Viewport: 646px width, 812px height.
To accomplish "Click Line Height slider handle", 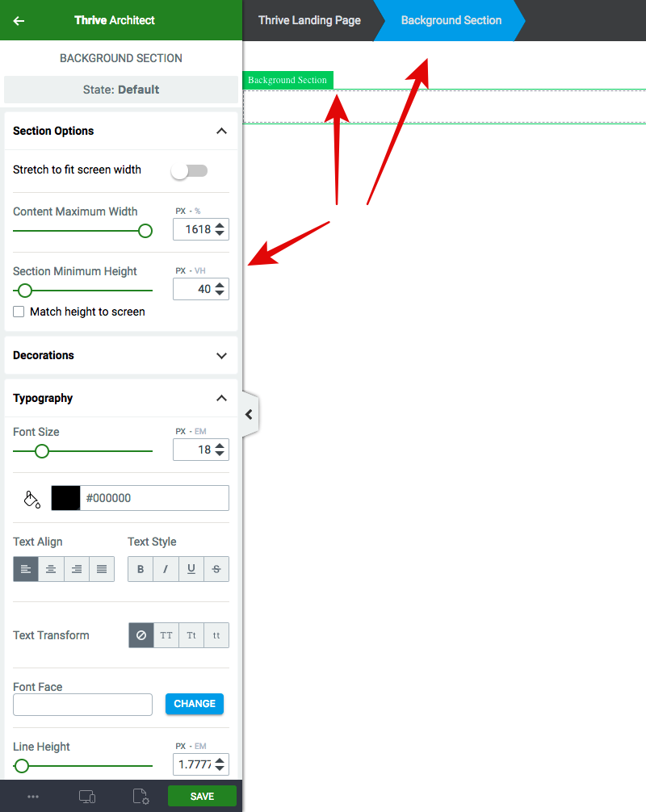I will point(22,766).
